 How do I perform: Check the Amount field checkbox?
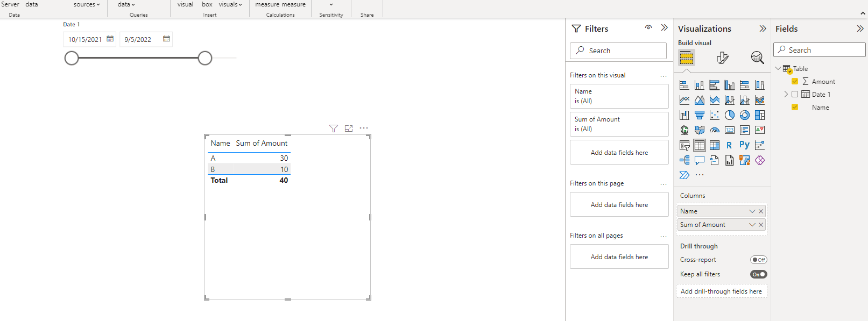[x=795, y=82]
